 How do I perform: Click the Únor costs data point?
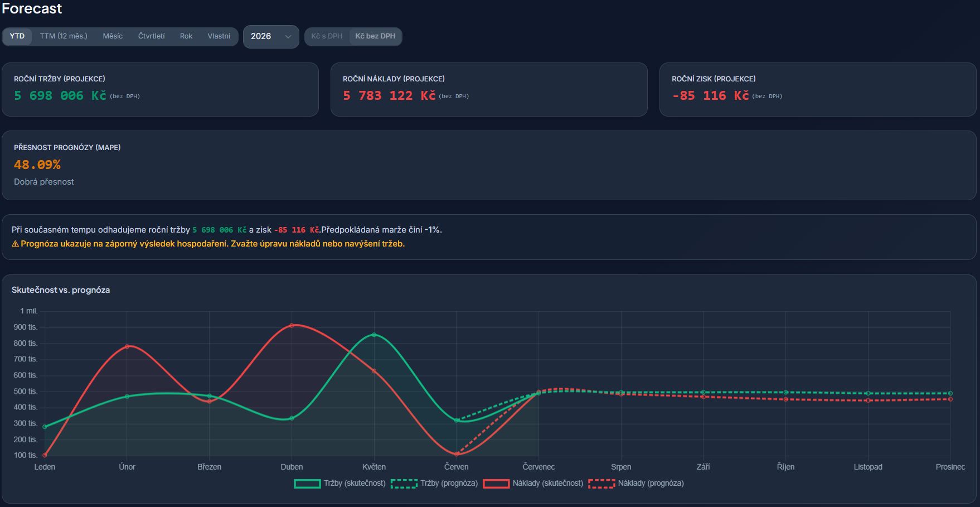pyautogui.click(x=127, y=346)
